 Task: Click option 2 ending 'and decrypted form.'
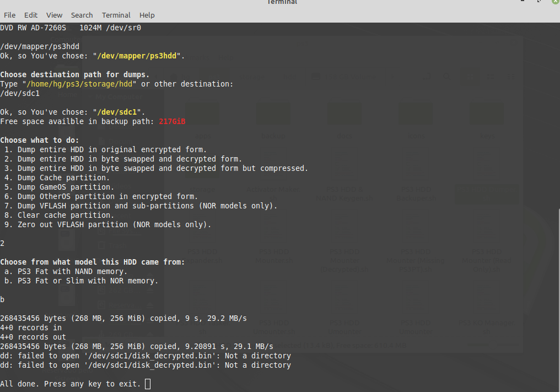[123, 159]
